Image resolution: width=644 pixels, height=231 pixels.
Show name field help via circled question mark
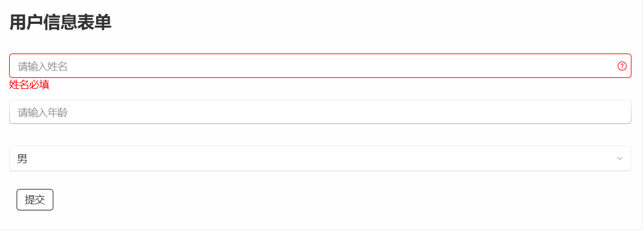[x=622, y=66]
